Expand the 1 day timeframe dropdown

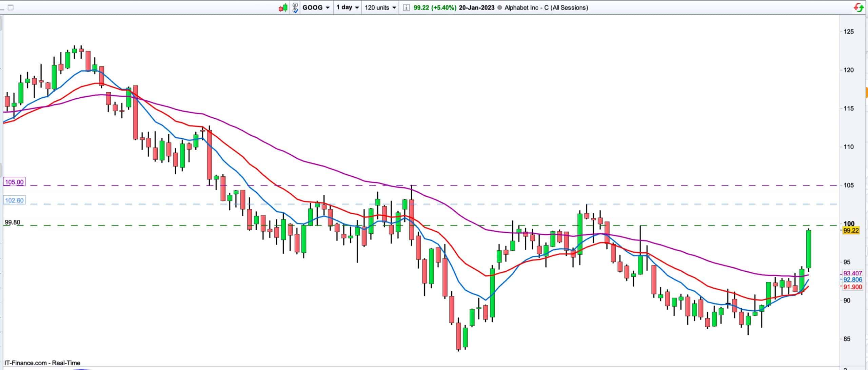coord(348,7)
